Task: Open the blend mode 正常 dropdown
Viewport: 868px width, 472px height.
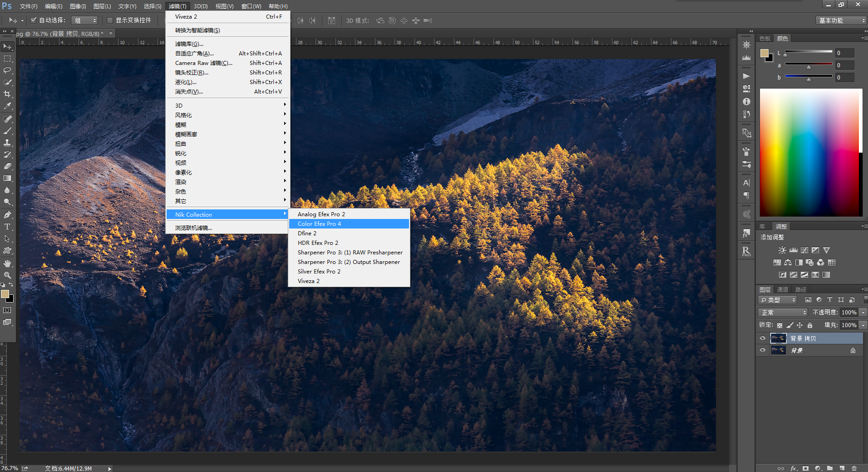Action: click(x=783, y=313)
